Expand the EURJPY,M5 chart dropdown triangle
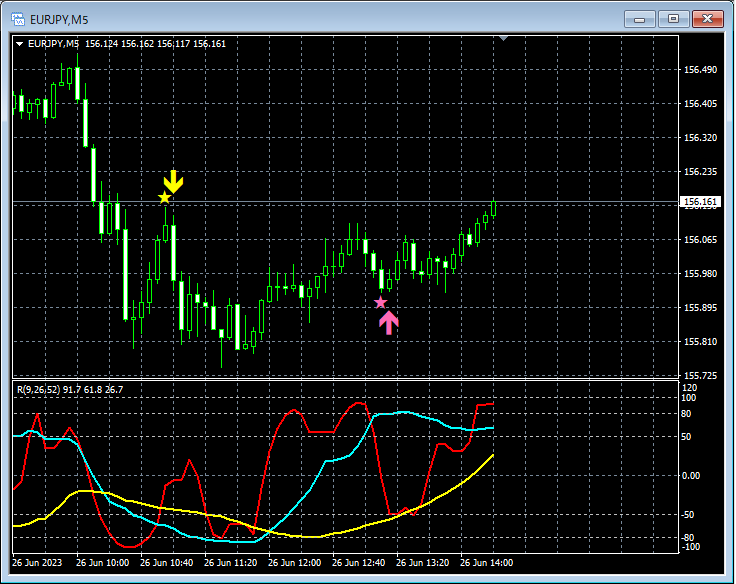736x584 pixels. point(20,44)
